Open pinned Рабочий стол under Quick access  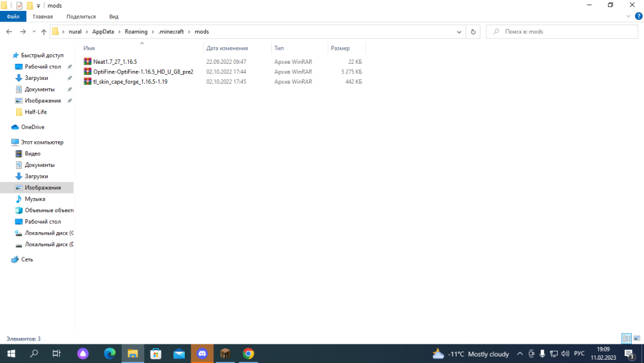[x=43, y=66]
